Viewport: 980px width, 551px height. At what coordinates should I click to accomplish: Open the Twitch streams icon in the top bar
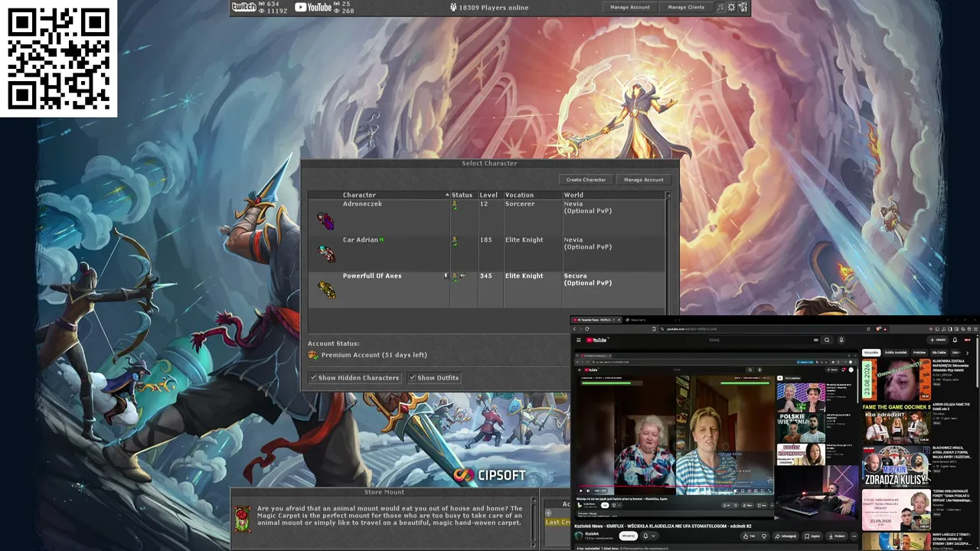tap(243, 8)
